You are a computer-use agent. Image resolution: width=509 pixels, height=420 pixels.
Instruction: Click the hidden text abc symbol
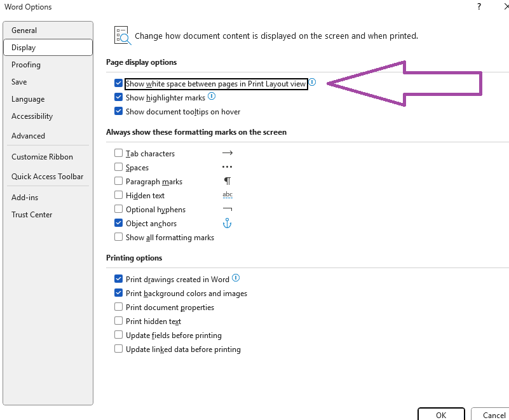pos(227,194)
